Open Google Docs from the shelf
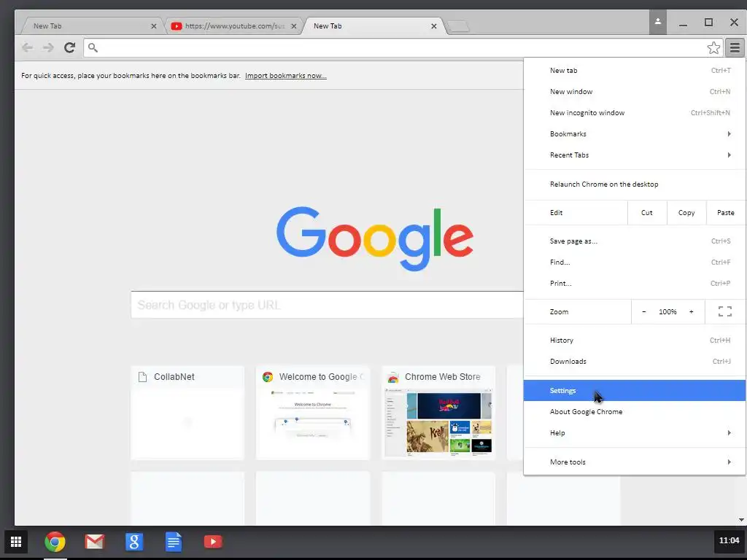The image size is (747, 560). [174, 542]
